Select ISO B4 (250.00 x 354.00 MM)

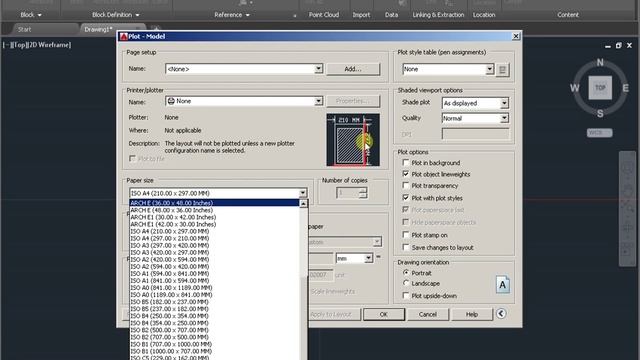(214, 316)
